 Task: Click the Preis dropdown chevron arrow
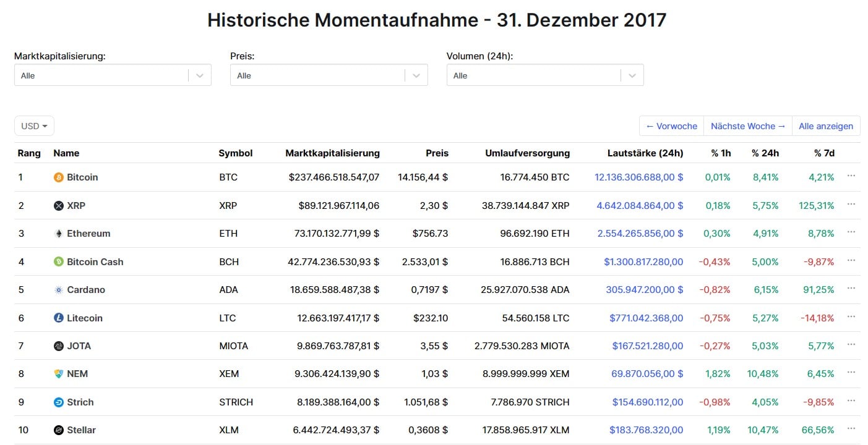416,75
